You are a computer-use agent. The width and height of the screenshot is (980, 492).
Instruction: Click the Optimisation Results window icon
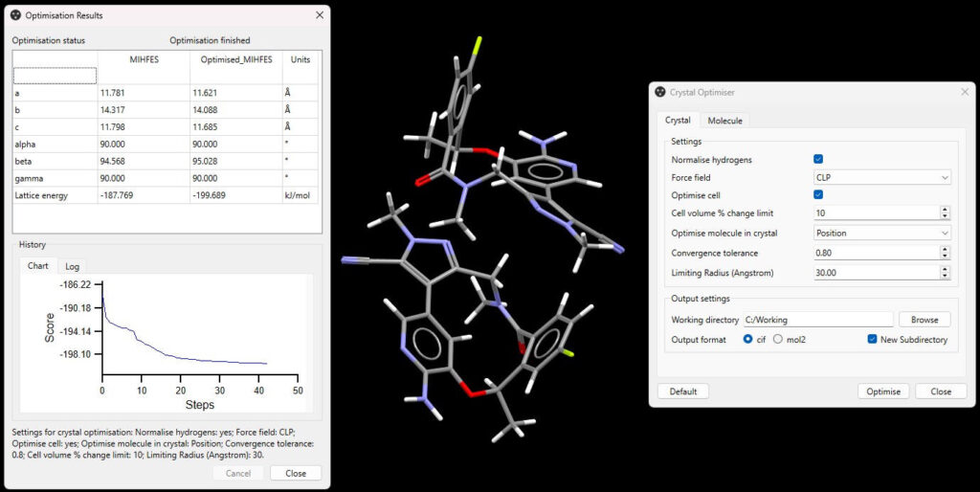[17, 16]
